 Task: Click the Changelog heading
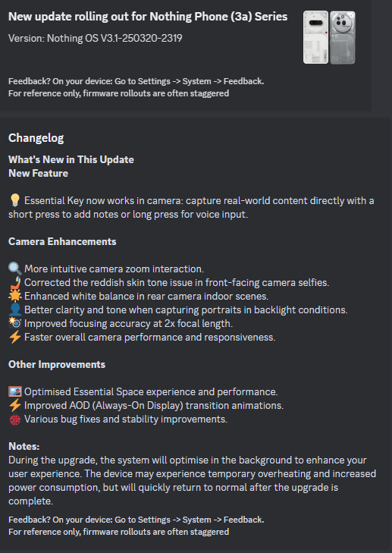point(36,138)
